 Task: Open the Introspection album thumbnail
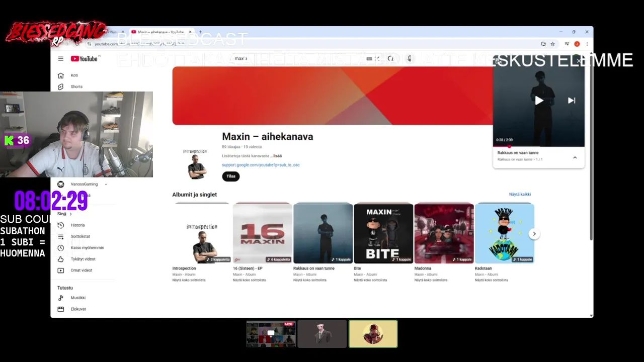point(202,233)
